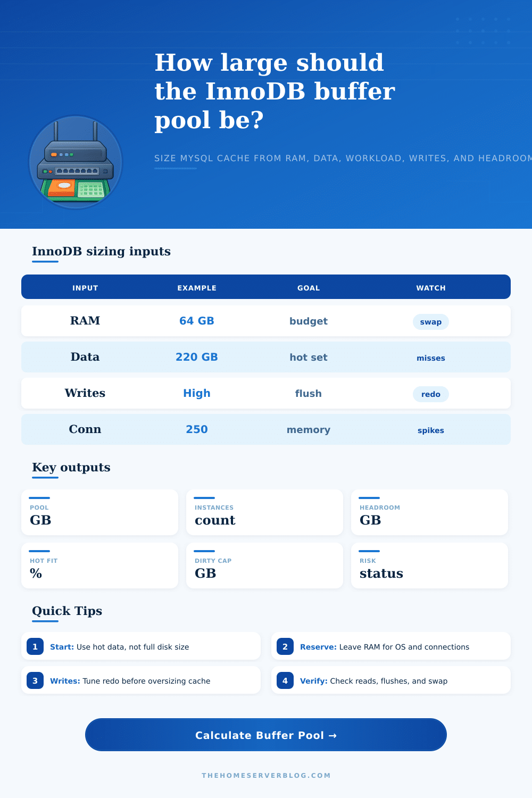532x798 pixels.
Task: Select the redo watch badge
Action: pos(431,394)
